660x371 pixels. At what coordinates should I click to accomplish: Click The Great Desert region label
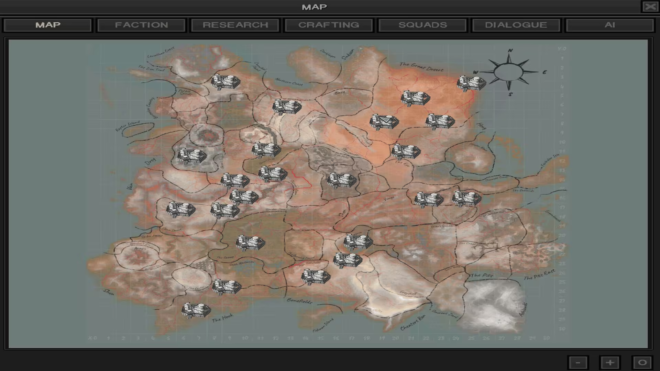[x=421, y=67]
